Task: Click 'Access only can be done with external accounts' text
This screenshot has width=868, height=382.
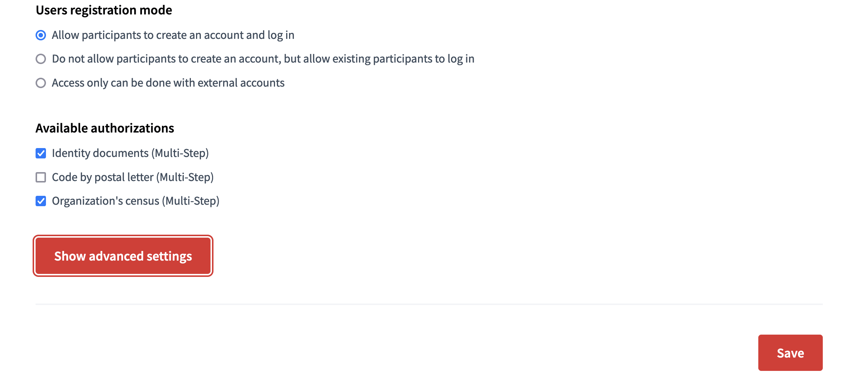Action: coord(168,83)
